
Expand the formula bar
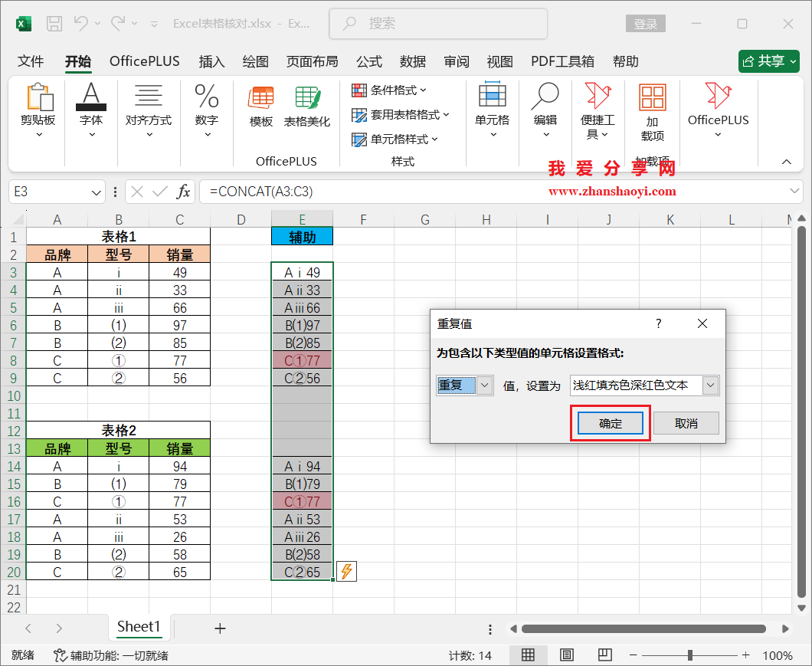(x=794, y=192)
